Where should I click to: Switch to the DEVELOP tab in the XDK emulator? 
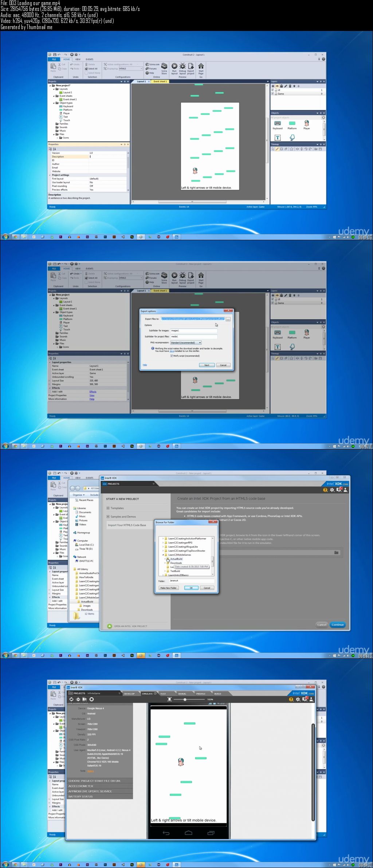coord(129,694)
